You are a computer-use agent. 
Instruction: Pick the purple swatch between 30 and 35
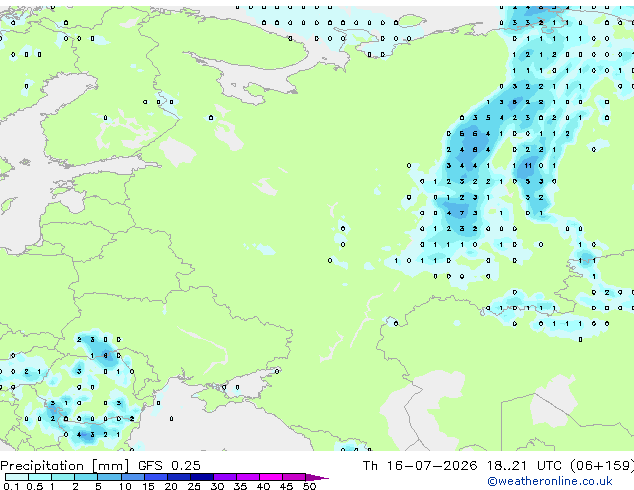coord(225,477)
